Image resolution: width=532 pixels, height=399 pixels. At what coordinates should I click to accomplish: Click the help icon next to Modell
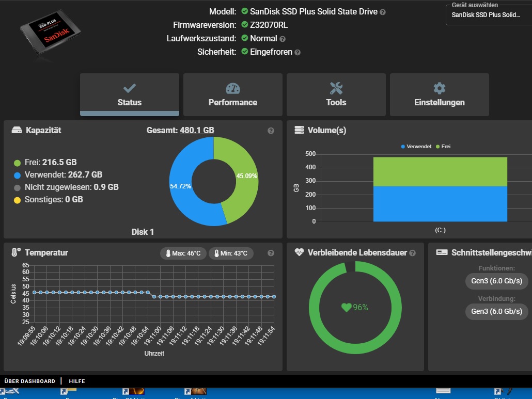click(x=383, y=12)
